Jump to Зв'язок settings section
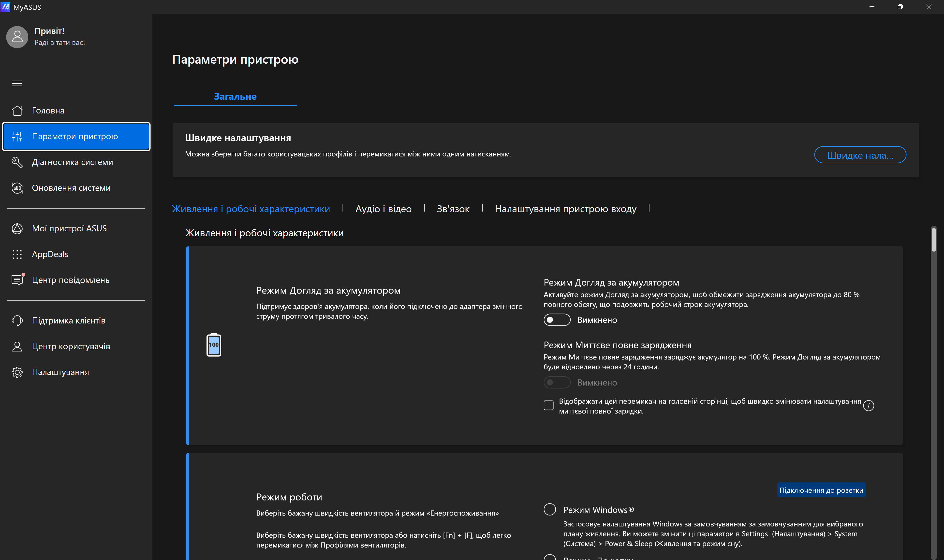944x560 pixels. (x=453, y=209)
